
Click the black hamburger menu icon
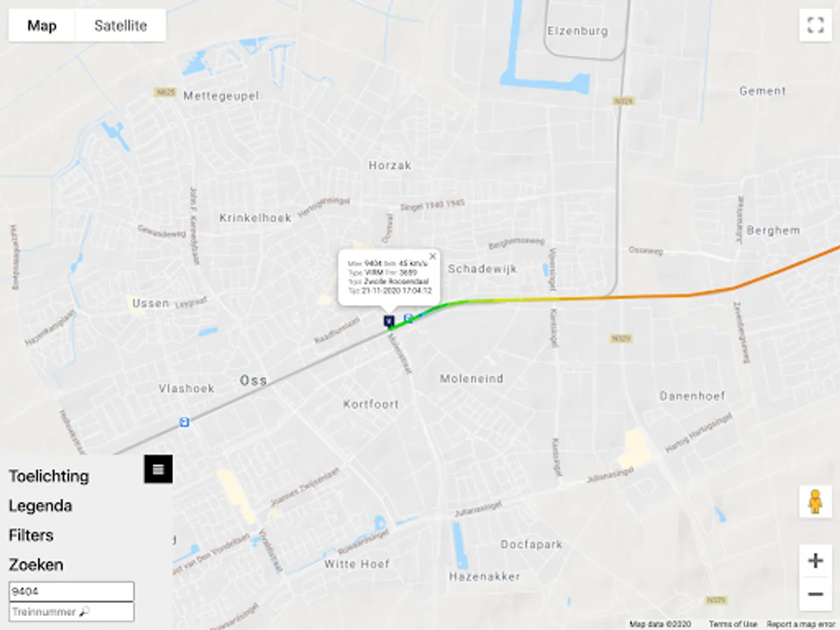pos(158,469)
